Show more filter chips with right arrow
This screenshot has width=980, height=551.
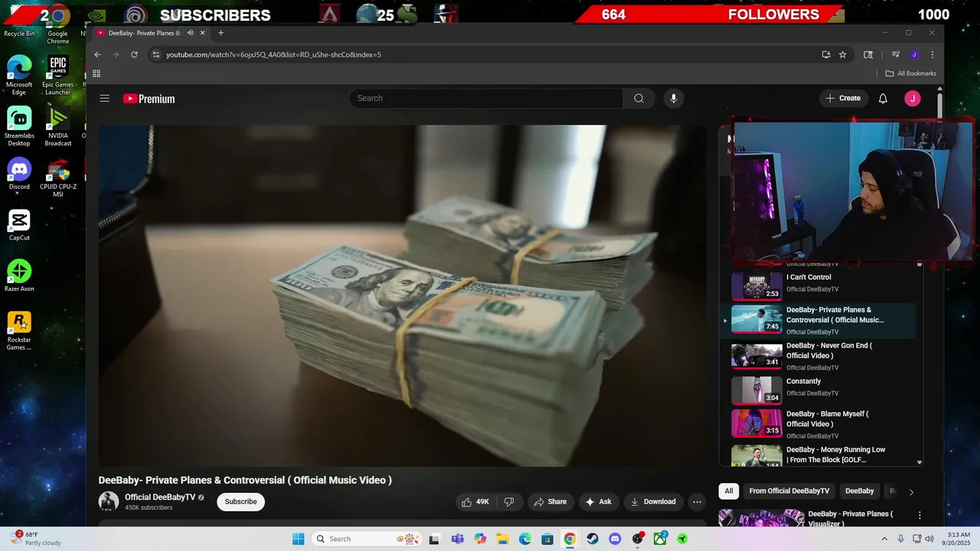(x=911, y=492)
